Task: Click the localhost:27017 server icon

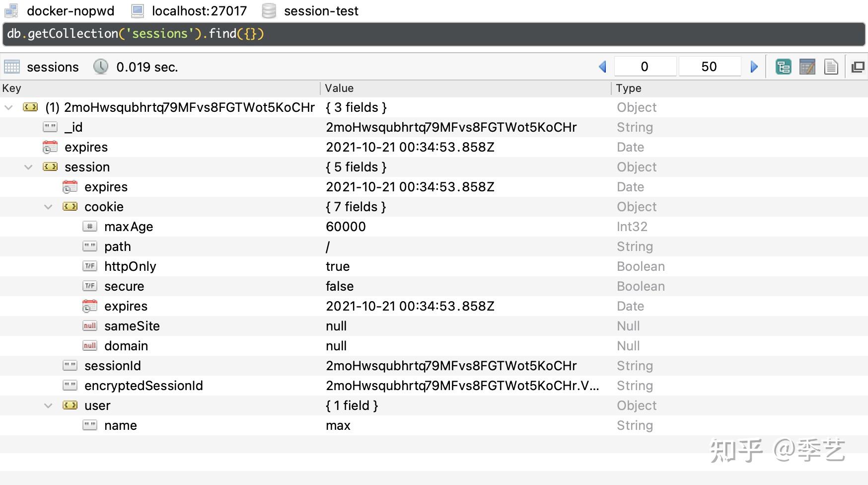Action: point(138,11)
